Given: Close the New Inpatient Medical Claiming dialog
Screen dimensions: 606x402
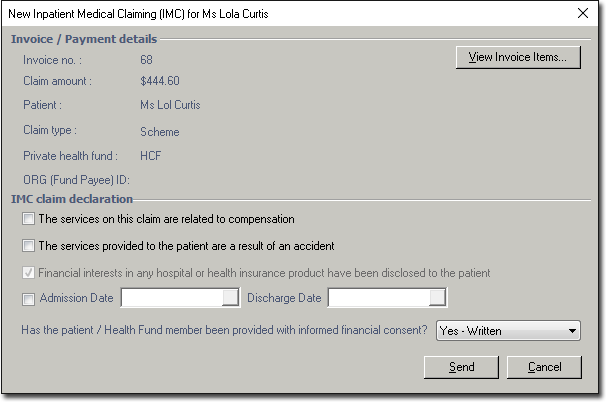Looking at the screenshot, I should click(583, 14).
